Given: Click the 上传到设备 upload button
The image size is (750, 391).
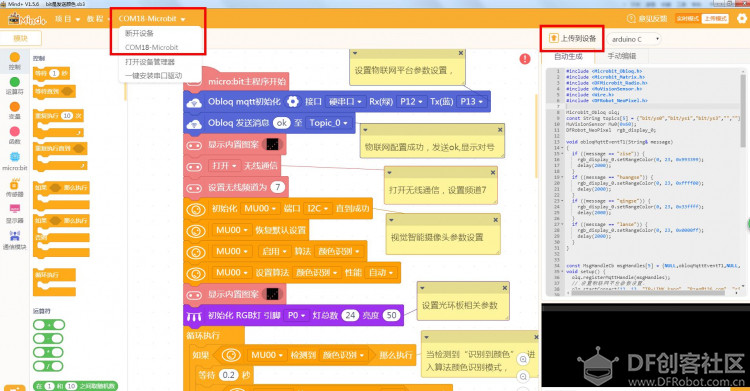Looking at the screenshot, I should tap(573, 38).
